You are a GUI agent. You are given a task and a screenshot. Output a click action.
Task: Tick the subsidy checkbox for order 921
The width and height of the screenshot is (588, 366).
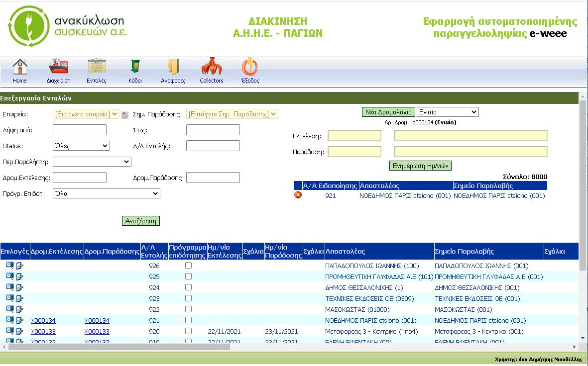188,320
